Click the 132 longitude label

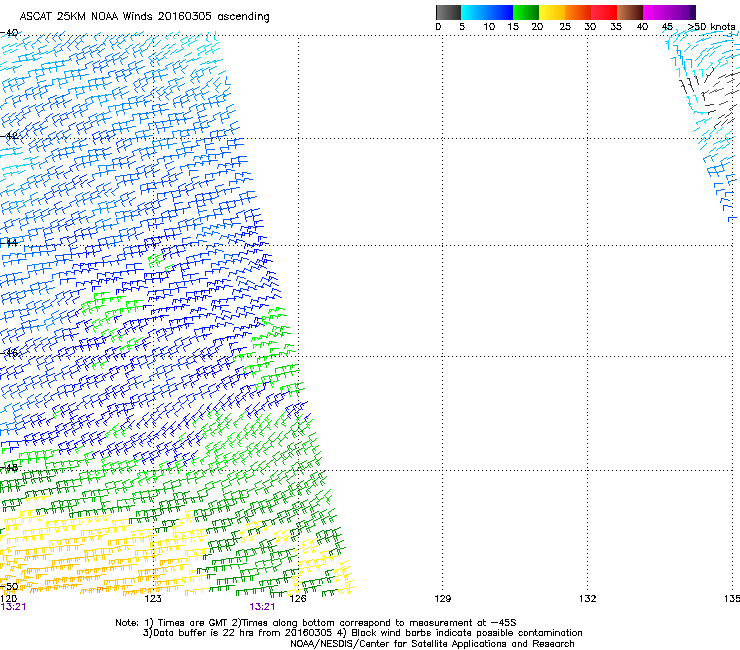coord(587,599)
